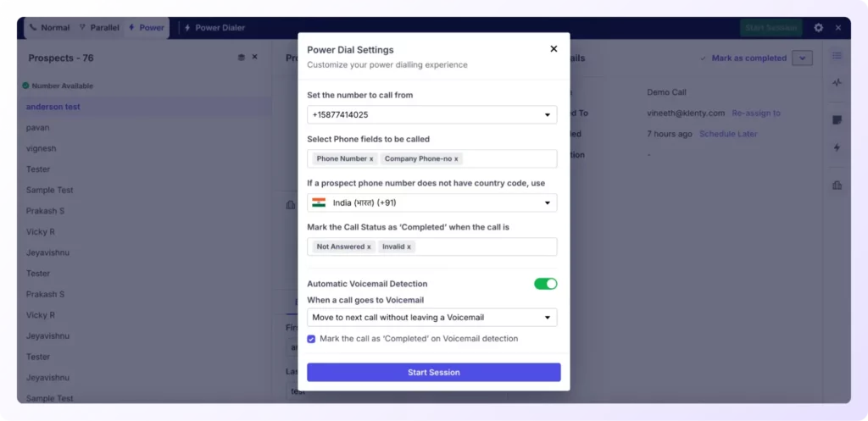Screen dimensions: 868x421
Task: Open the notes icon in right sidebar
Action: pyautogui.click(x=837, y=120)
